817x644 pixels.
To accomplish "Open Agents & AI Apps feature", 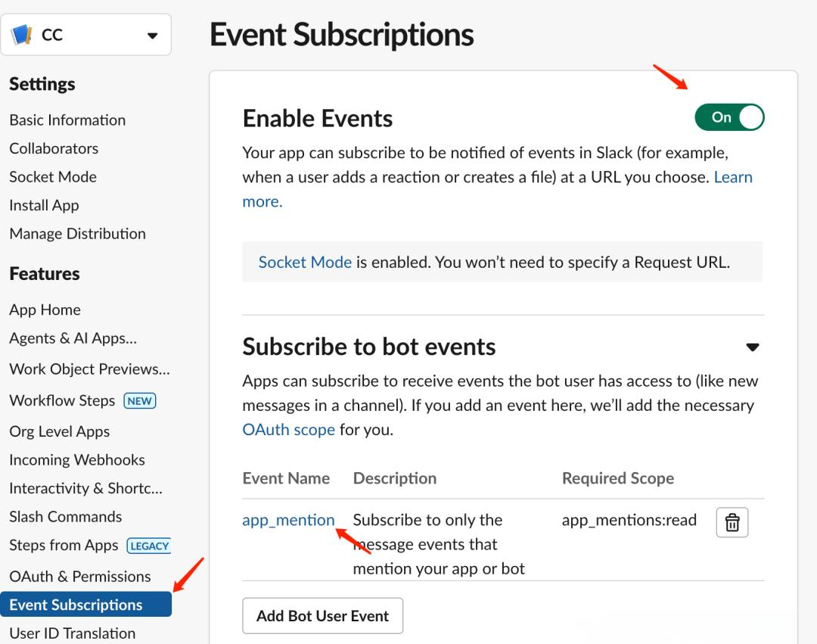I will 73,338.
